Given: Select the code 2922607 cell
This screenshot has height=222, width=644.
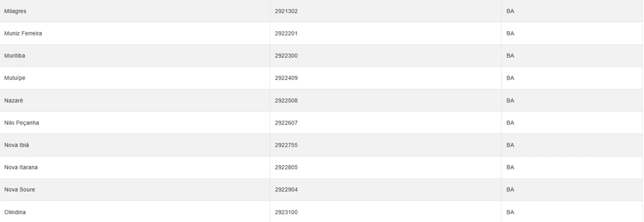Looking at the screenshot, I should pyautogui.click(x=286, y=123).
